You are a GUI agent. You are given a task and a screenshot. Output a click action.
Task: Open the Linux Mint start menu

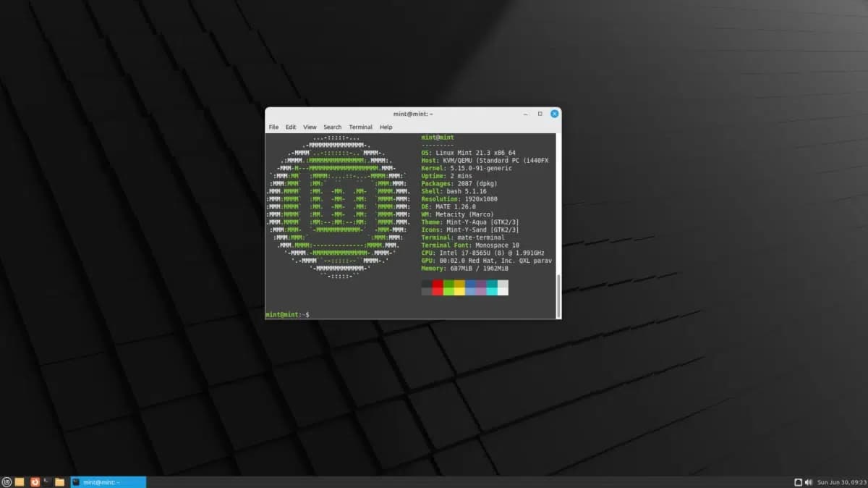point(7,481)
